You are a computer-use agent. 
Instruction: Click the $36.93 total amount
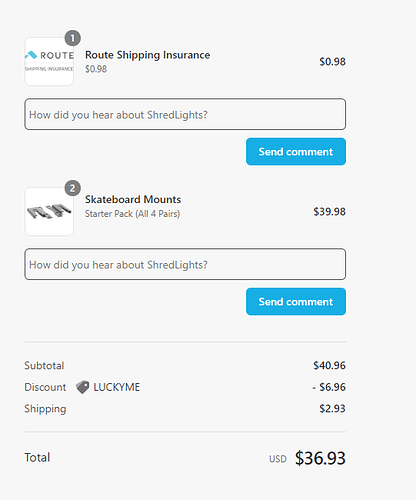coord(320,458)
